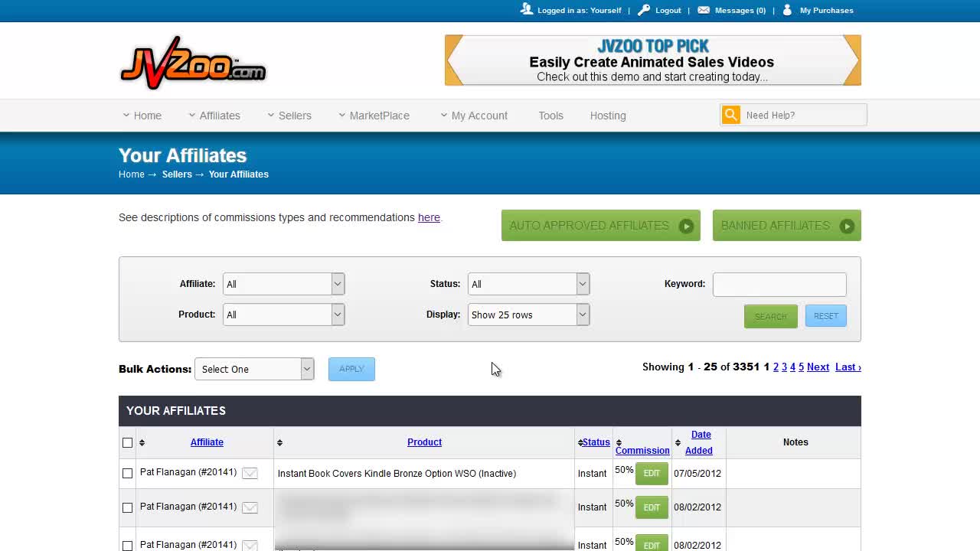Click the Home breadcrumb link
This screenshot has height=551, width=980.
[132, 174]
